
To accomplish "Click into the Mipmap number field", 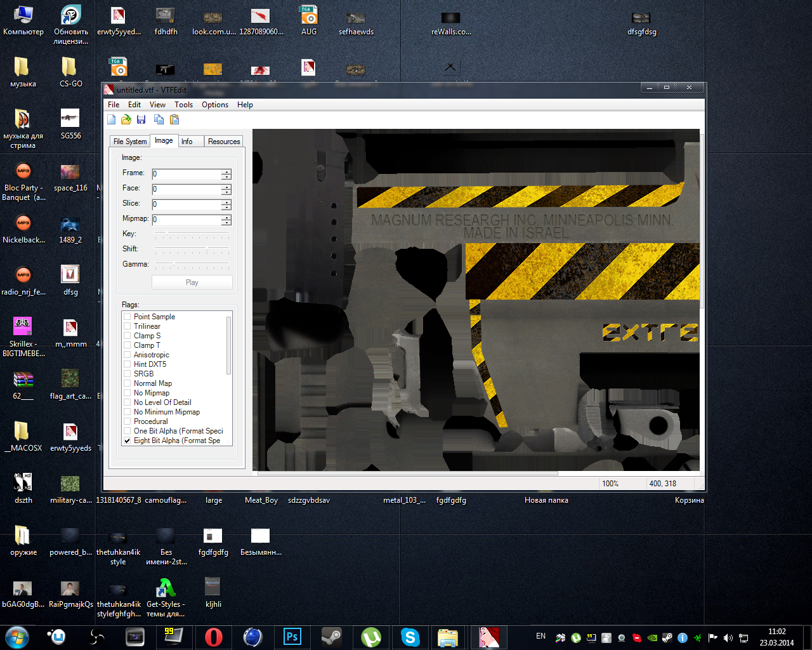I will click(187, 220).
